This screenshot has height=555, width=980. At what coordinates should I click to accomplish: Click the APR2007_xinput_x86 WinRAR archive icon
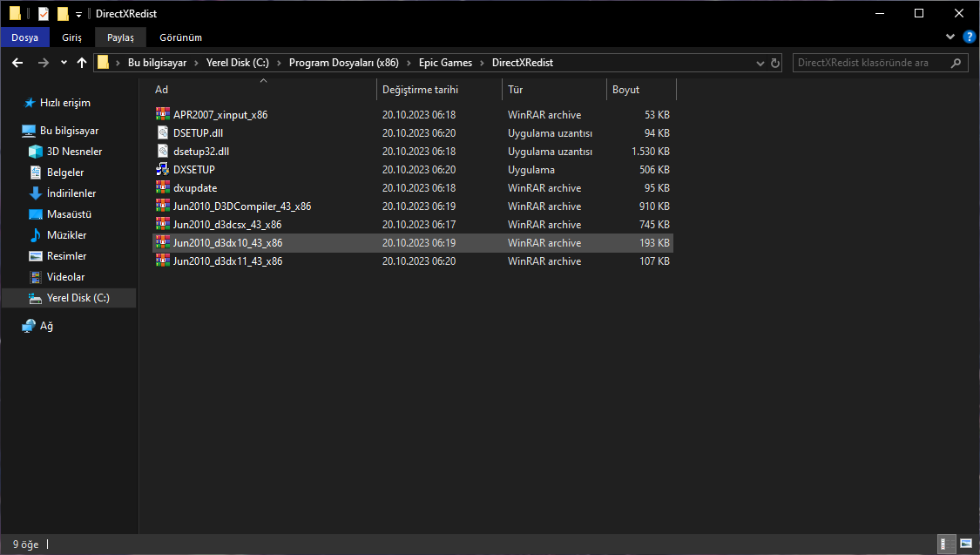point(163,114)
